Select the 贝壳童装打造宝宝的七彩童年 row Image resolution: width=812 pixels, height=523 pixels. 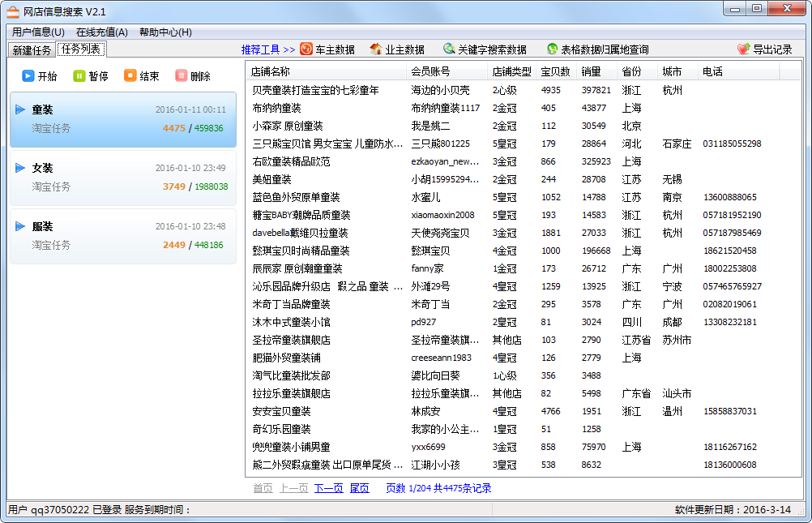click(315, 90)
